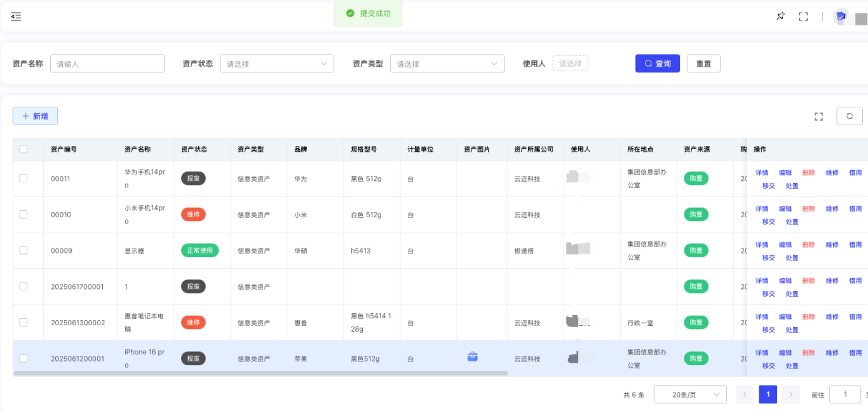Image resolution: width=868 pixels, height=411 pixels.
Task: Click the 维修 action link for asset 00011
Action: click(832, 173)
